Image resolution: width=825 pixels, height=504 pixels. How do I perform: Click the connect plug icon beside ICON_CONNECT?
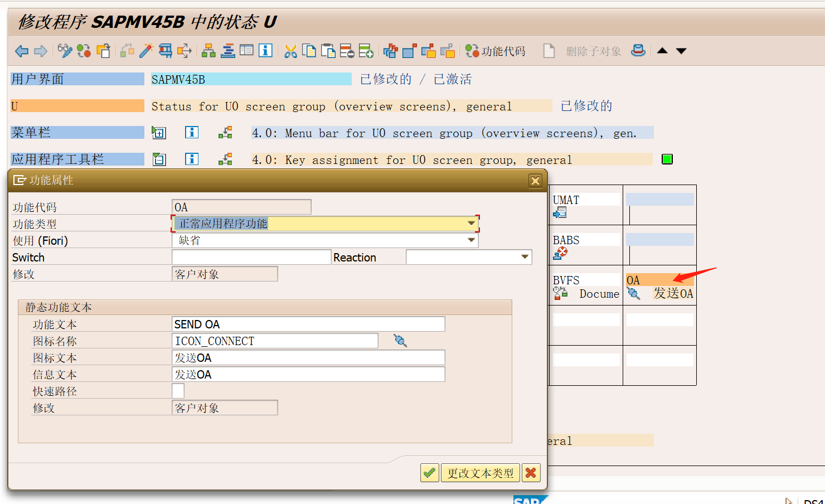[x=400, y=340]
